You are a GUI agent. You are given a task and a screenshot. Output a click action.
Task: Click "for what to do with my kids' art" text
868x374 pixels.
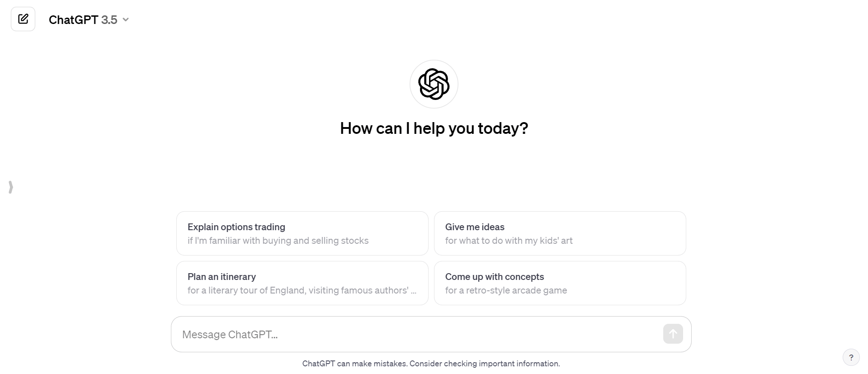pyautogui.click(x=509, y=241)
